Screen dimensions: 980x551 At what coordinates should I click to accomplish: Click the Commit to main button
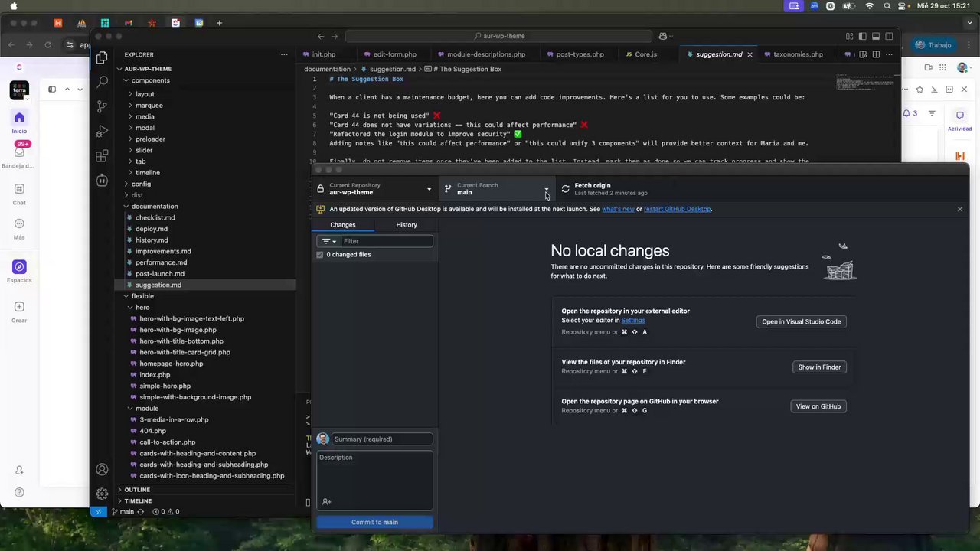(374, 523)
